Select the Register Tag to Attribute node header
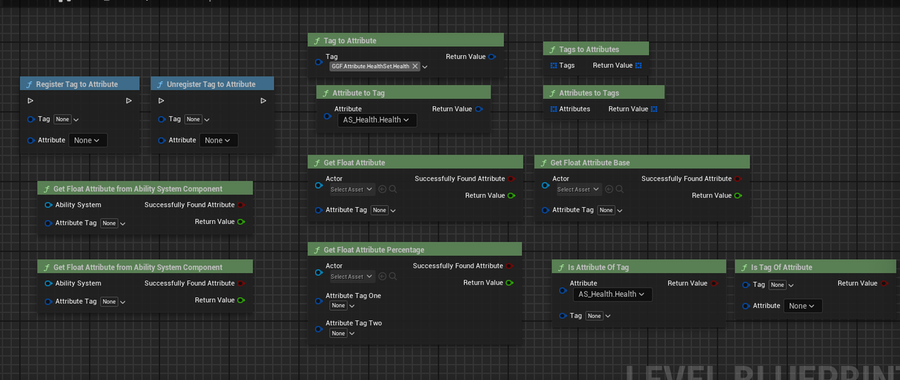 pos(80,84)
